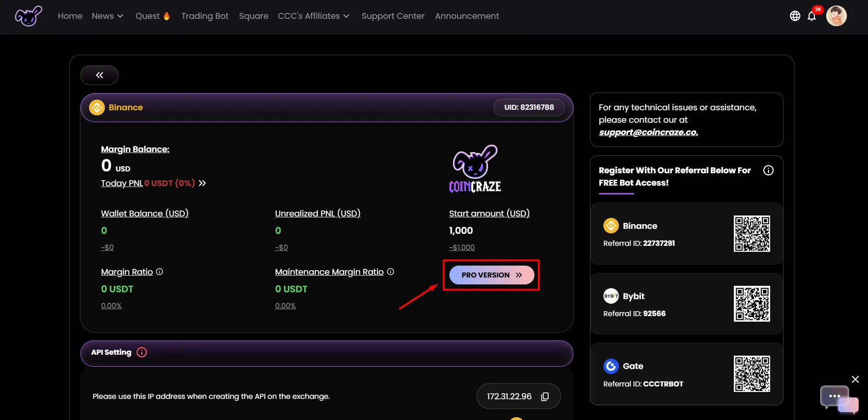The width and height of the screenshot is (868, 420).
Task: Expand Today PNL details arrows
Action: pyautogui.click(x=202, y=183)
